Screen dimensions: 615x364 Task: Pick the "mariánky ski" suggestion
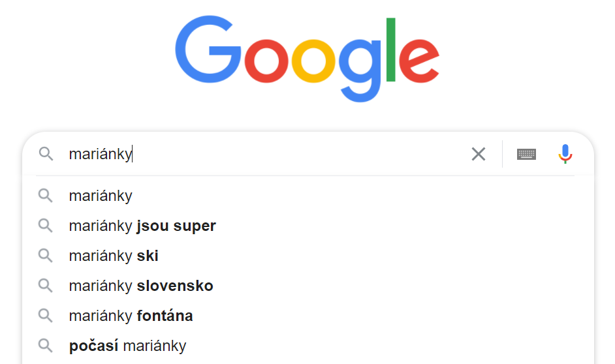point(308,256)
